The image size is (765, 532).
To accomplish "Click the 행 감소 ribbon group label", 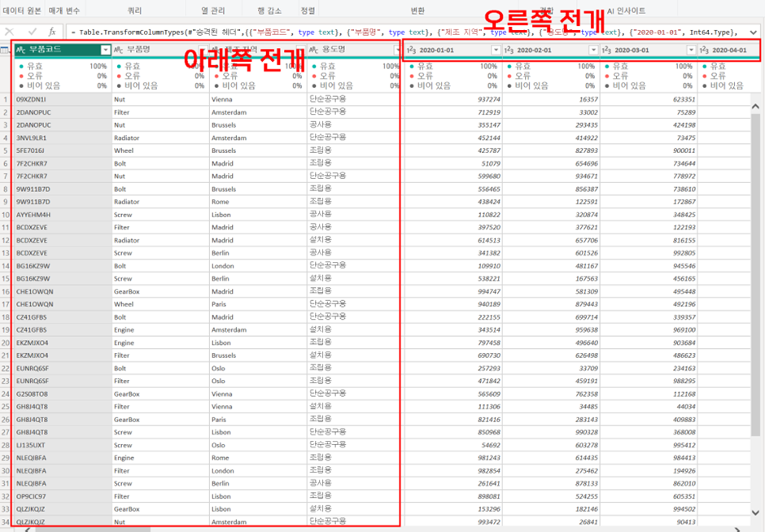I will [x=269, y=11].
